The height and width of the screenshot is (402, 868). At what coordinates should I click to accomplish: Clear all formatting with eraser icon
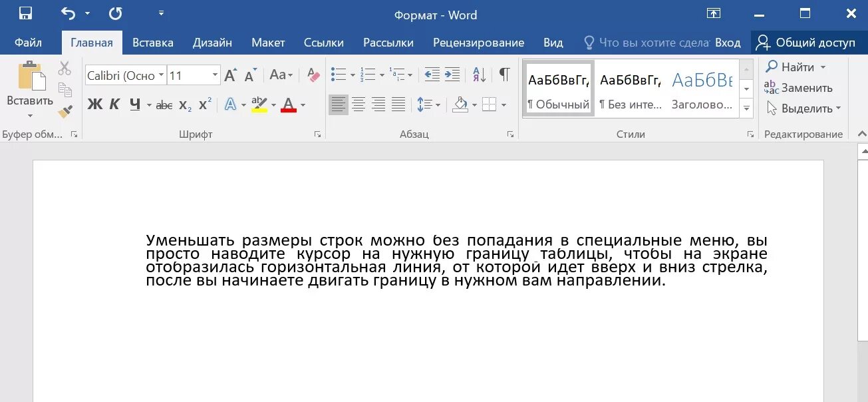point(313,75)
